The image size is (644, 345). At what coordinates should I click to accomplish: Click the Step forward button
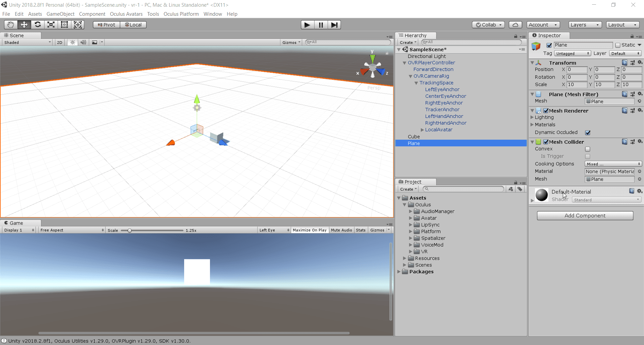[x=334, y=25]
